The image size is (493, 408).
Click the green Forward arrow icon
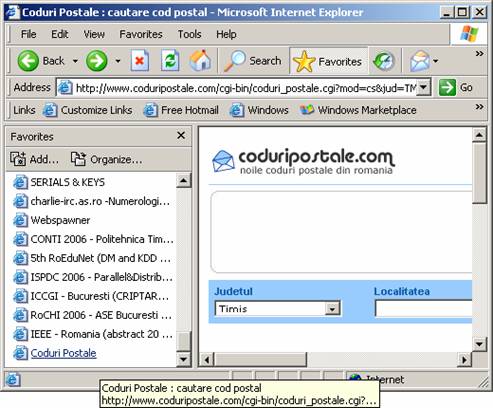97,61
